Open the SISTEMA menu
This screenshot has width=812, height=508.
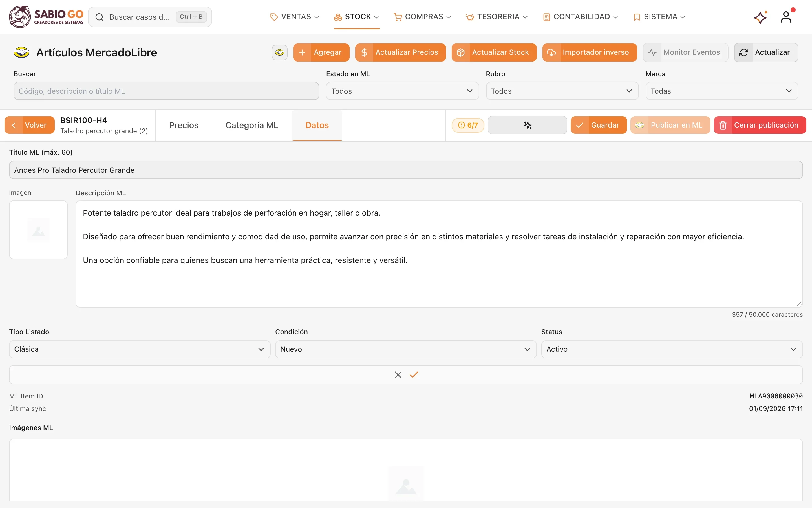pyautogui.click(x=659, y=17)
